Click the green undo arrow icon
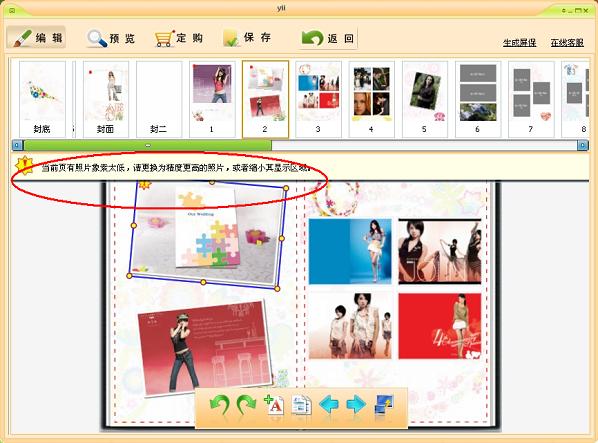This screenshot has height=443, width=598. 219,404
